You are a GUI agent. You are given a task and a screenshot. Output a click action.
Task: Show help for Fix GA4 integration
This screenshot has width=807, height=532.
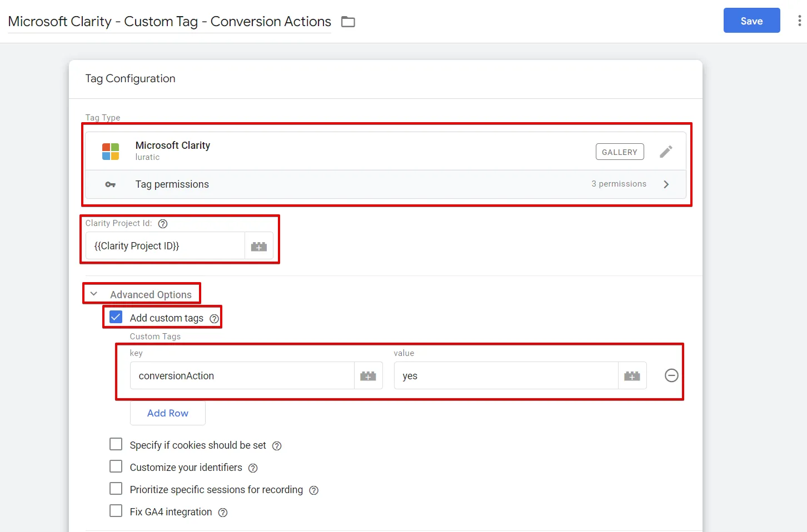click(x=223, y=513)
